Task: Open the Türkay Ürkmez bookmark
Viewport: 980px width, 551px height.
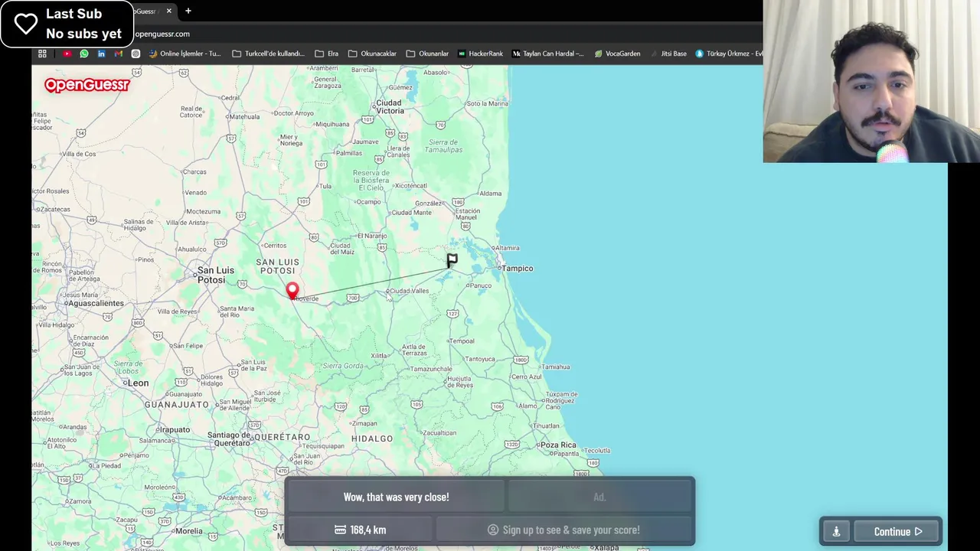Action: (729, 54)
